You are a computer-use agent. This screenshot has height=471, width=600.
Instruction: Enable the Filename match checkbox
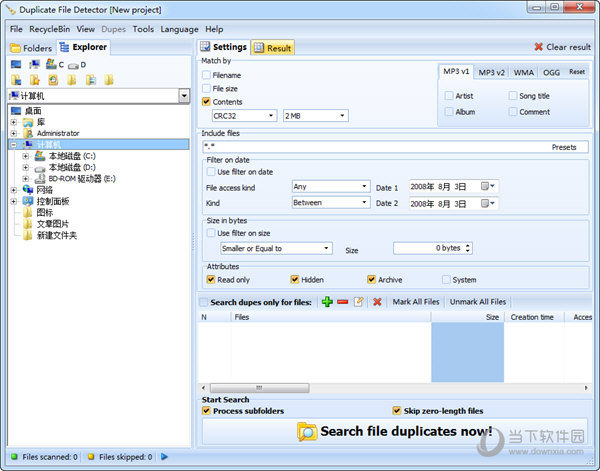206,75
